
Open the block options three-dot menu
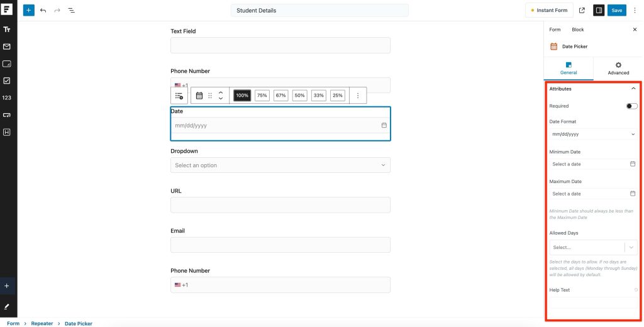[x=358, y=96]
